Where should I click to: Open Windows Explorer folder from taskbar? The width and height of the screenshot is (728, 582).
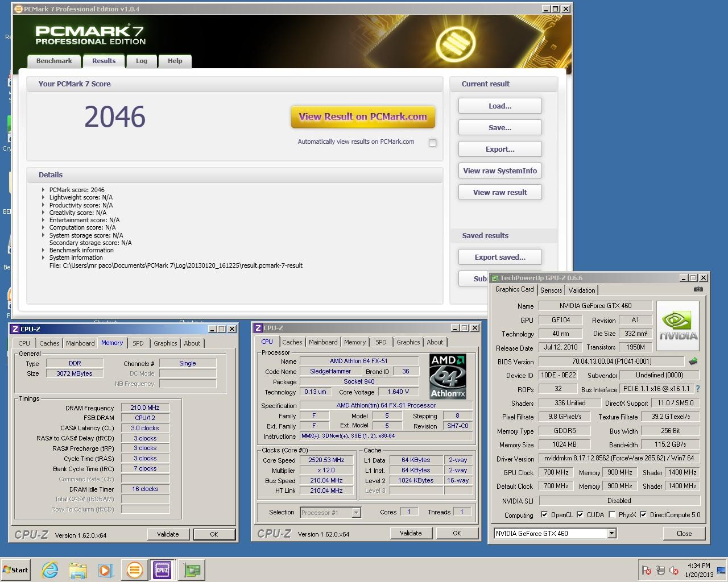coord(78,569)
